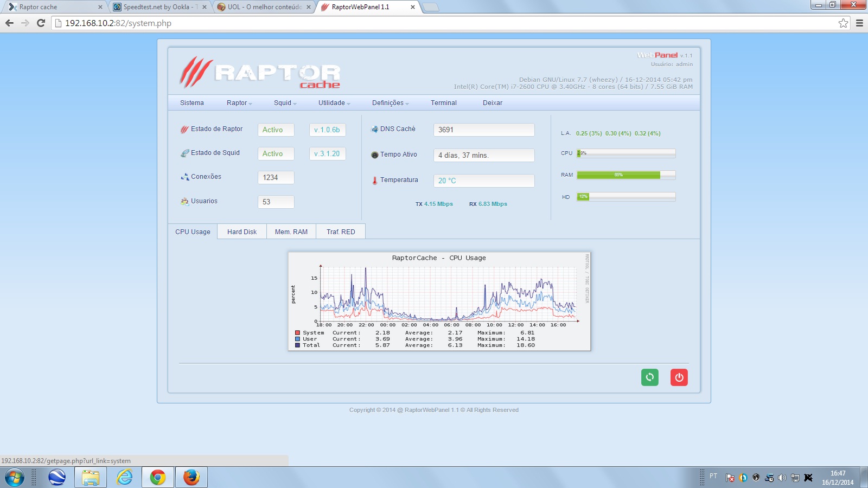
Task: Click the task scheduler tray icon with clock
Action: pyautogui.click(x=769, y=478)
